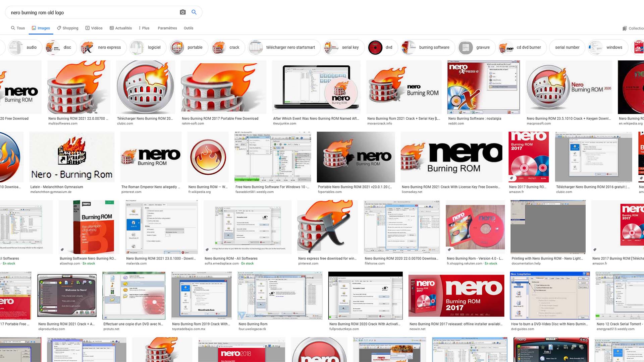Image resolution: width=644 pixels, height=362 pixels.
Task: Apply the portable filter chip
Action: click(189, 47)
